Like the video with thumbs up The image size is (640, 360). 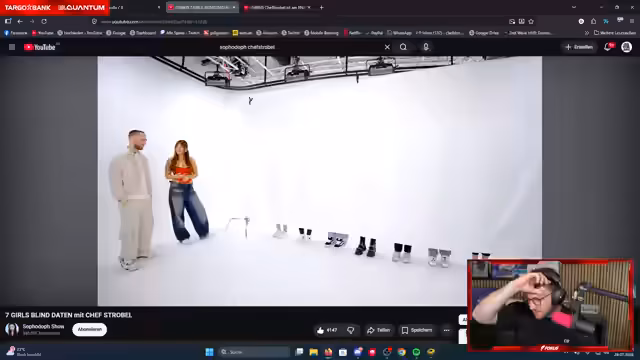click(x=327, y=330)
